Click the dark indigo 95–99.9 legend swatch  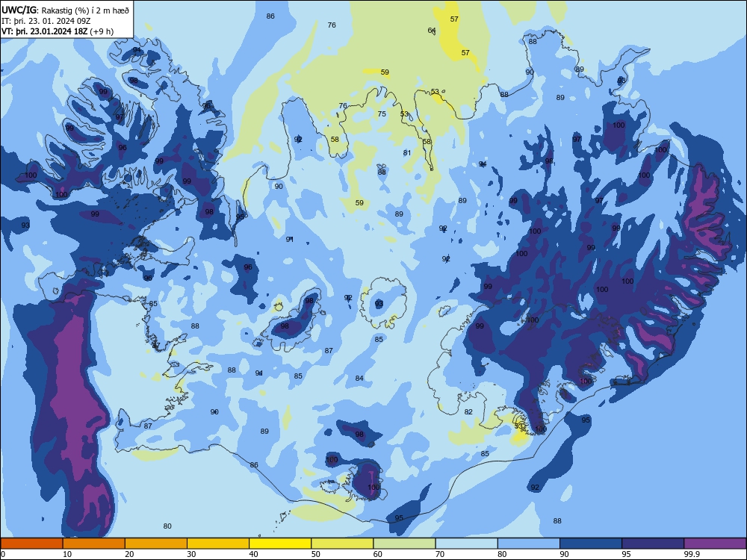tap(653, 544)
